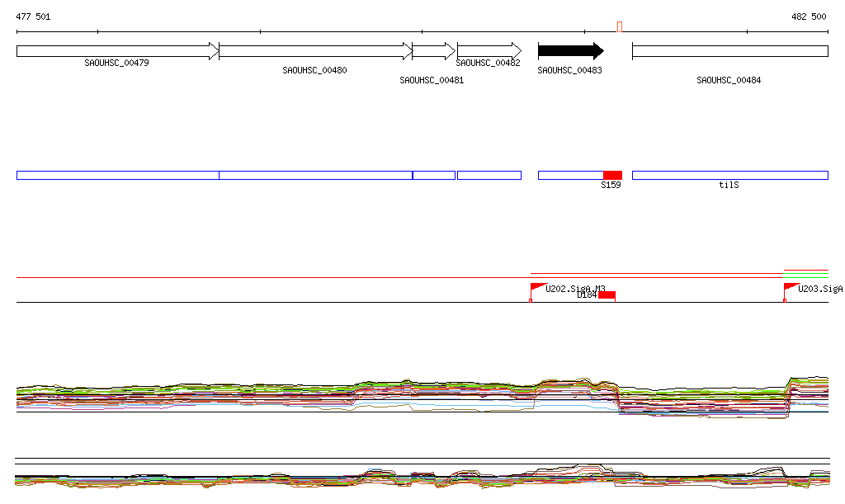Select blue annotation box under SAOUHSC_00479

tap(117, 175)
